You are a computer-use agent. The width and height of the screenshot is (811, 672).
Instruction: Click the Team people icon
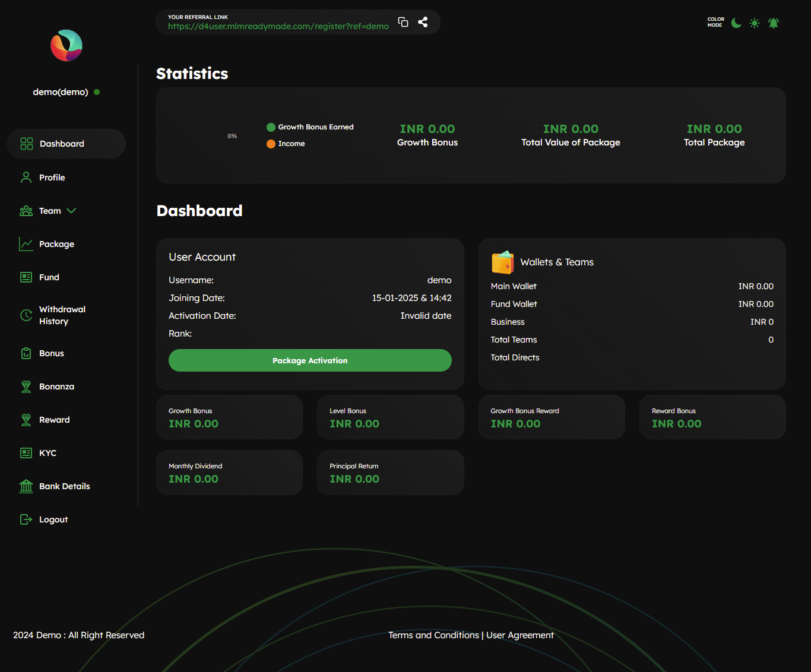pyautogui.click(x=26, y=211)
